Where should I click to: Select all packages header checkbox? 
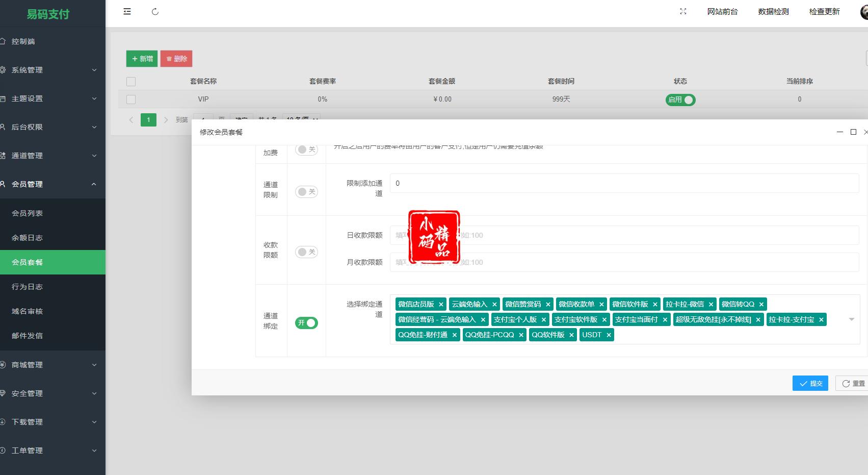(x=131, y=82)
